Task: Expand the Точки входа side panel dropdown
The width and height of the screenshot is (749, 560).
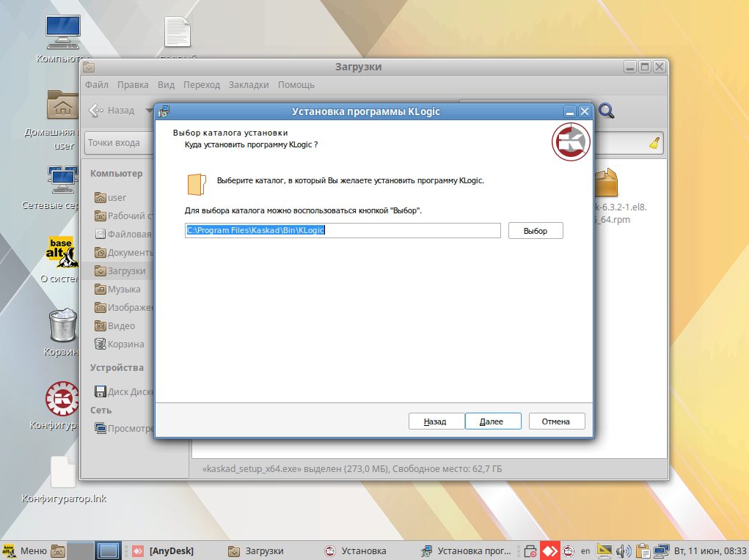Action: (x=117, y=143)
